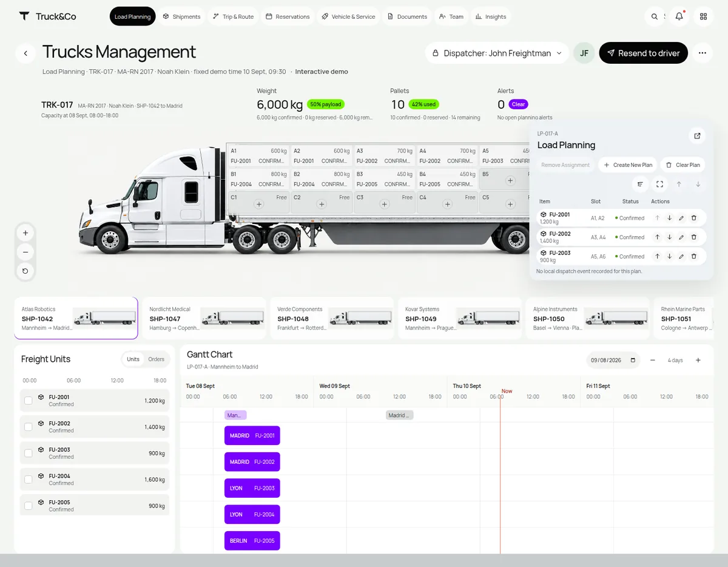Select the BERLIN FU-2005 Gantt bar
Screen dimensions: 728x567
(x=252, y=541)
